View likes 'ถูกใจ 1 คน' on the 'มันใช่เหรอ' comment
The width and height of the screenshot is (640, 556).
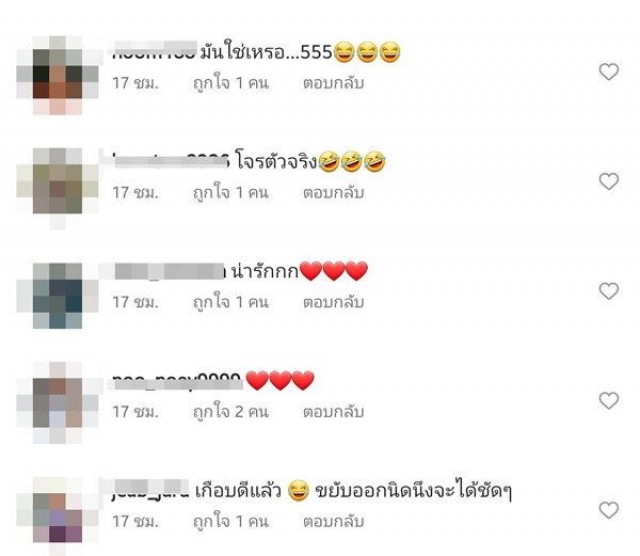tap(231, 83)
